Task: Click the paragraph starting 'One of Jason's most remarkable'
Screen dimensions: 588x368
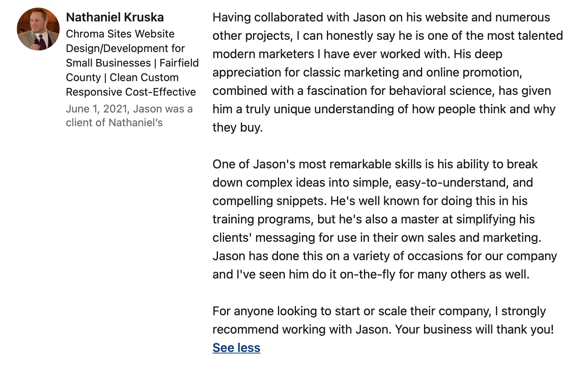Action: [385, 219]
